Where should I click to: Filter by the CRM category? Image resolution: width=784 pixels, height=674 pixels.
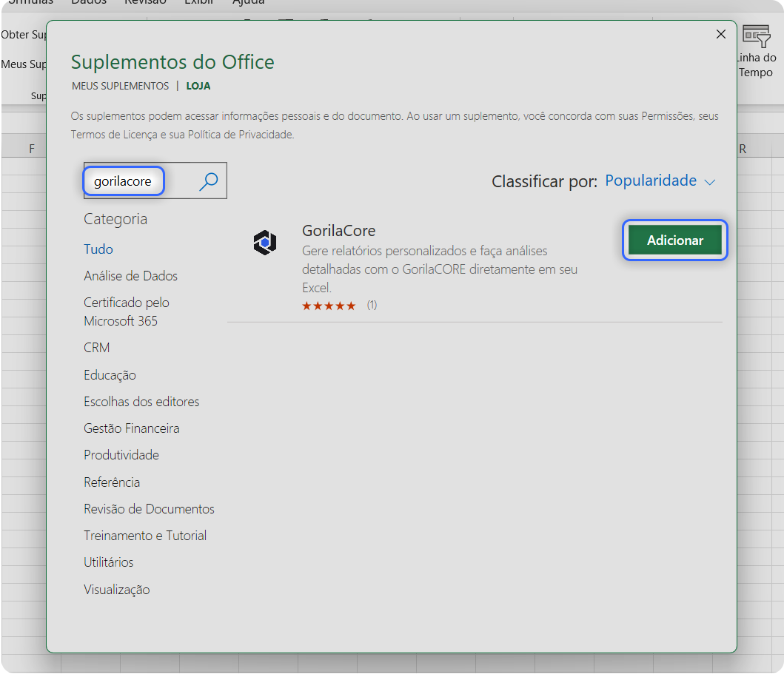tap(97, 348)
